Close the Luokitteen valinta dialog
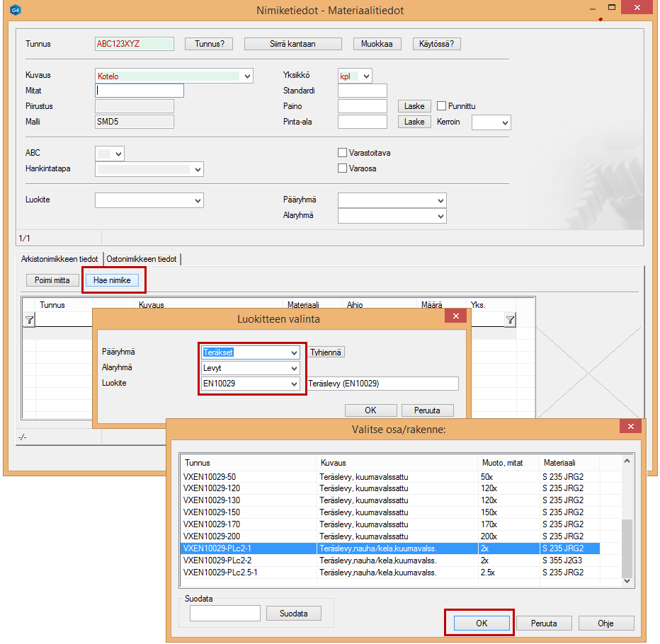 (455, 317)
